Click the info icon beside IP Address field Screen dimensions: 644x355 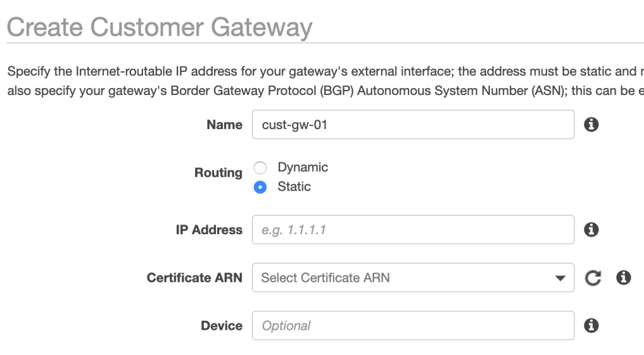pos(591,230)
